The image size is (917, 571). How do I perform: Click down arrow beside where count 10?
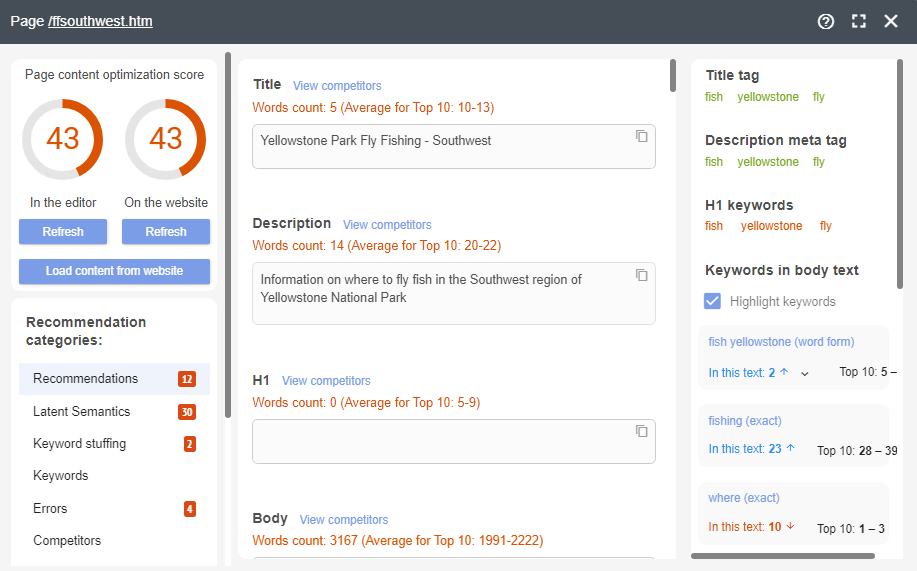point(790,527)
